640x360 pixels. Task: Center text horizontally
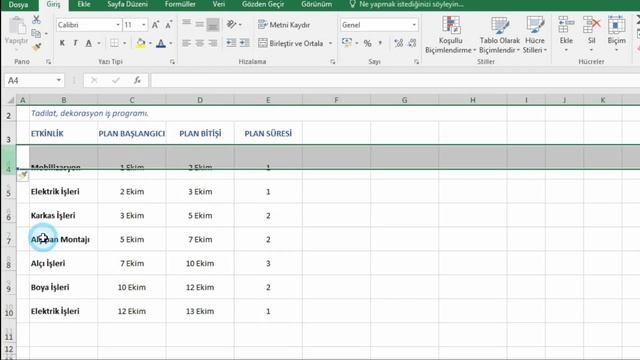200,43
